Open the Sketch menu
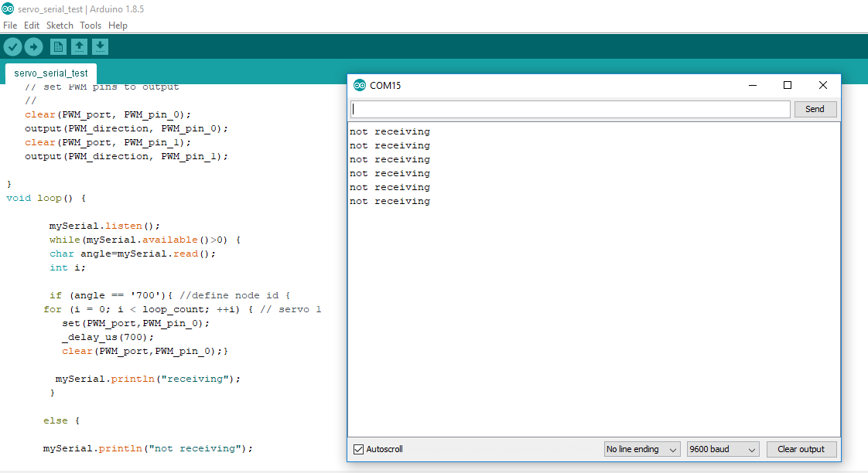Viewport: 868px width, 473px height. (60, 26)
